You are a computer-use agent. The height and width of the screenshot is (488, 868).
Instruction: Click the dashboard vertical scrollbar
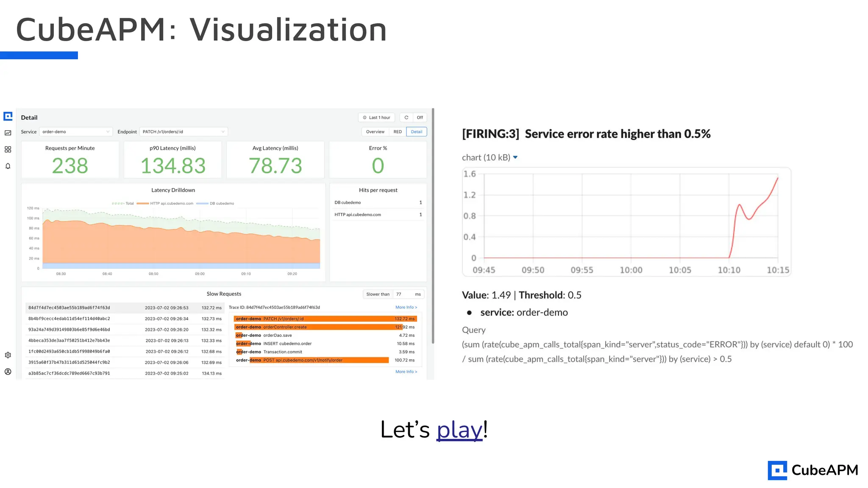coord(433,229)
